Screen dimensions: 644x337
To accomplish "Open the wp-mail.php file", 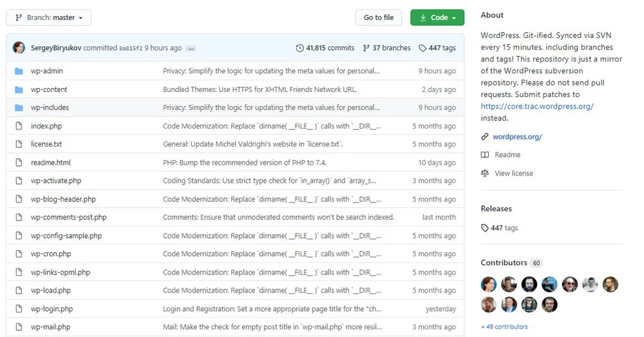I will [50, 327].
